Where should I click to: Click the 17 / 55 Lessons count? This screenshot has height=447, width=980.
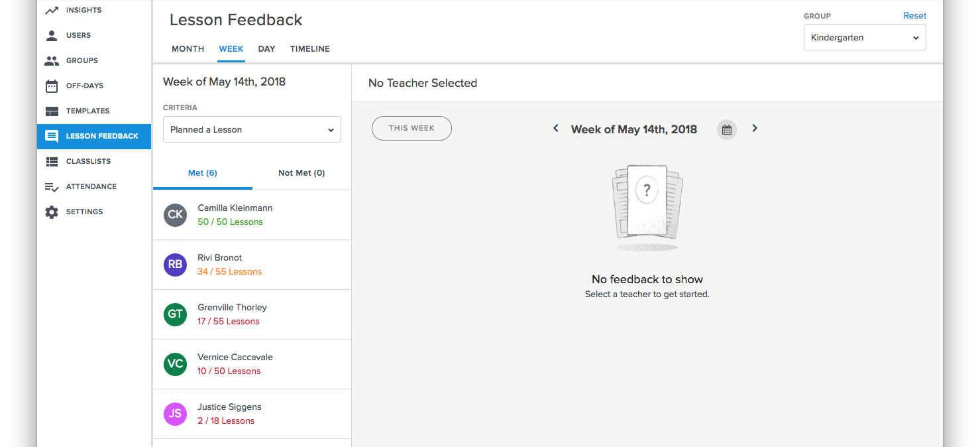click(229, 322)
